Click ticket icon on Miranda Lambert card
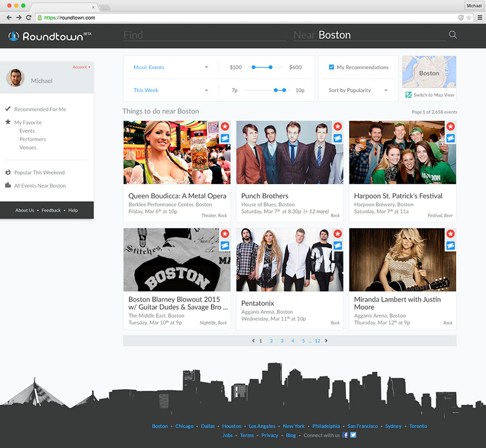 [x=451, y=246]
